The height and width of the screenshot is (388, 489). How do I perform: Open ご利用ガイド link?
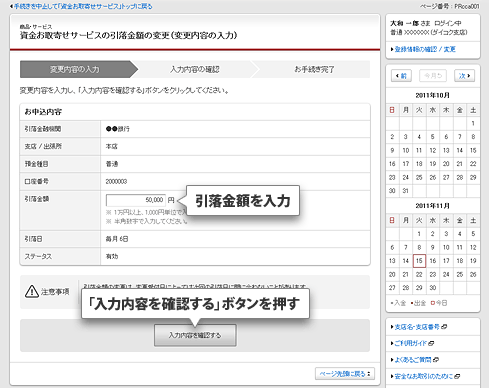tap(410, 343)
